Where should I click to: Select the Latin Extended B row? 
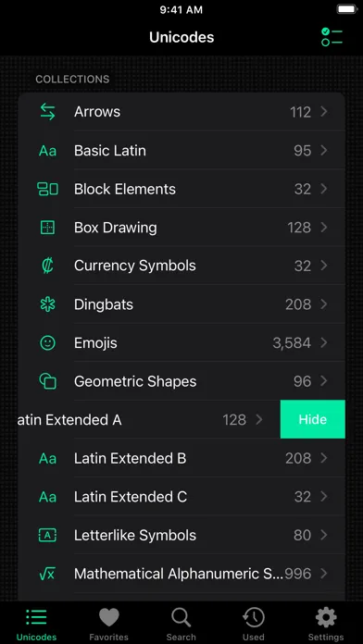[x=181, y=458]
